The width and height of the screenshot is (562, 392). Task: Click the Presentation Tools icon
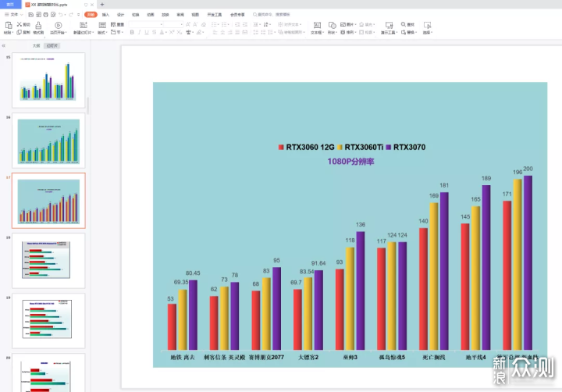click(389, 25)
